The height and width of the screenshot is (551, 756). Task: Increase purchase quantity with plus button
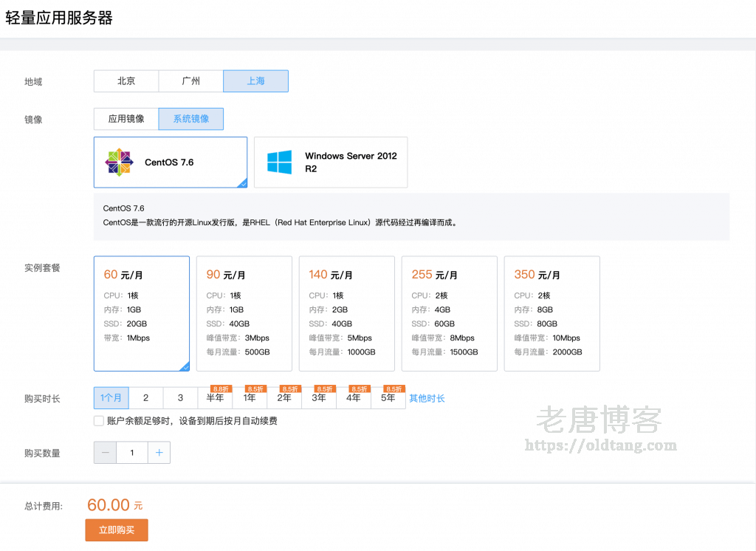[159, 452]
